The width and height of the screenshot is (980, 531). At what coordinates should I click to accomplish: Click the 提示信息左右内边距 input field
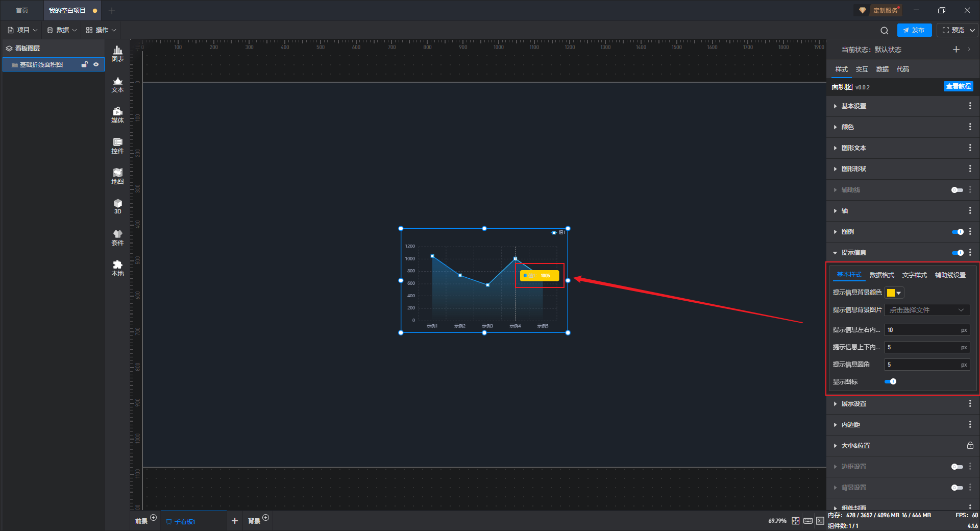(x=927, y=330)
